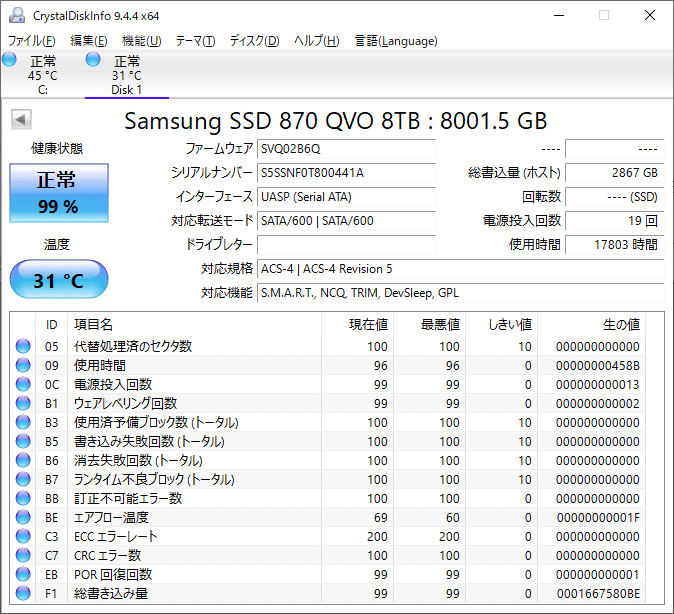Viewport: 674px width, 614px height.
Task: Click the 31 °C temperature button
Action: 58,281
